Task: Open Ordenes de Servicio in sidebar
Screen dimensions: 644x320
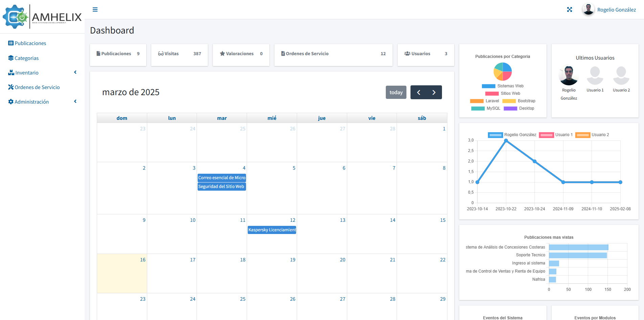Action: [x=37, y=87]
